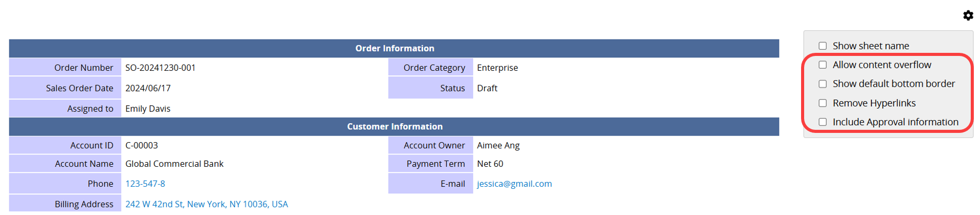The height and width of the screenshot is (215, 980).
Task: Open the phone link 123-547-8
Action: (145, 184)
